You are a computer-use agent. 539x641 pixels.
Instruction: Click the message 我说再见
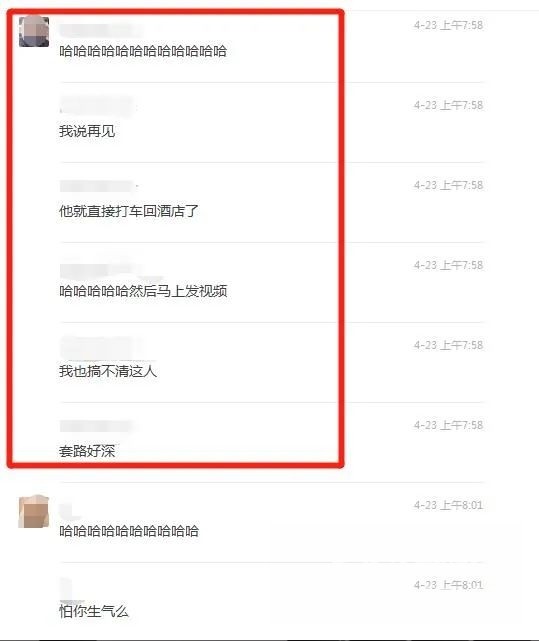coord(87,131)
